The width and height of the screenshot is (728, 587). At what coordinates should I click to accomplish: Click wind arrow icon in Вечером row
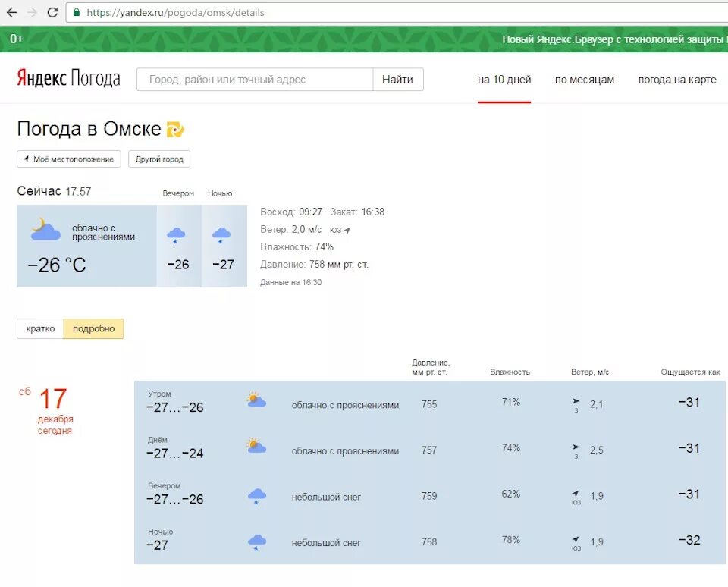point(576,494)
